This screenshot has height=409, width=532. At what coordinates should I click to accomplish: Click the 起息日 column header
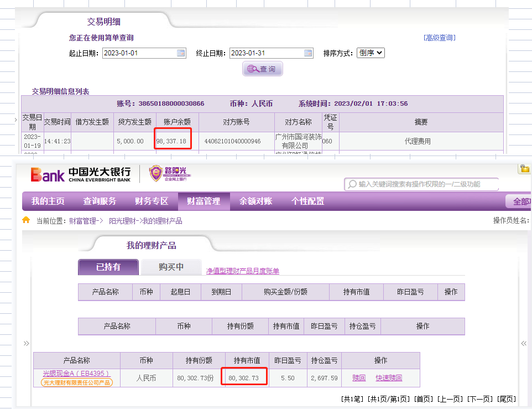(180, 292)
